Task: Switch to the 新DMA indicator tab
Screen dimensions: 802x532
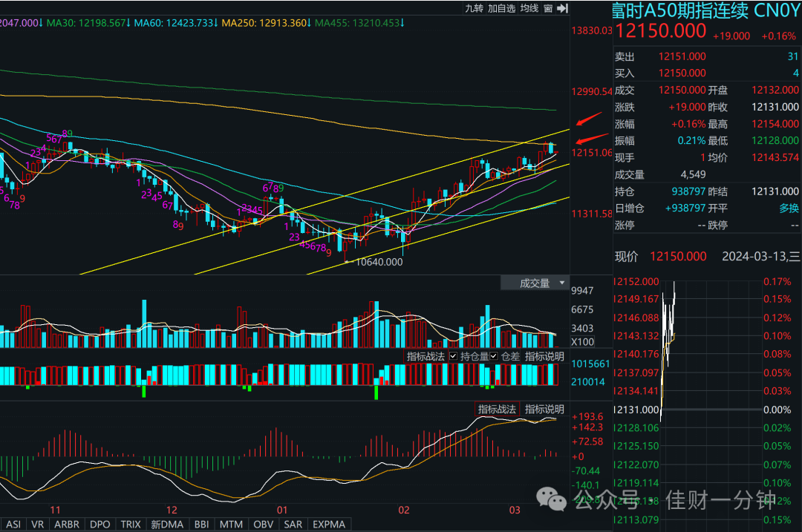Action: pyautogui.click(x=167, y=525)
